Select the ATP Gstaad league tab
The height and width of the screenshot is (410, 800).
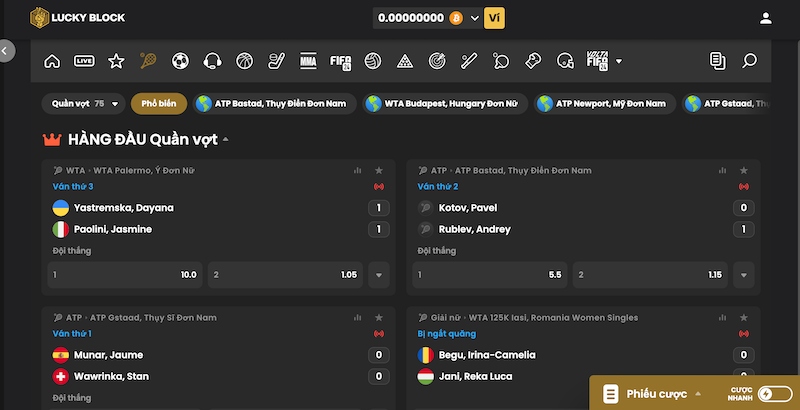pyautogui.click(x=726, y=104)
